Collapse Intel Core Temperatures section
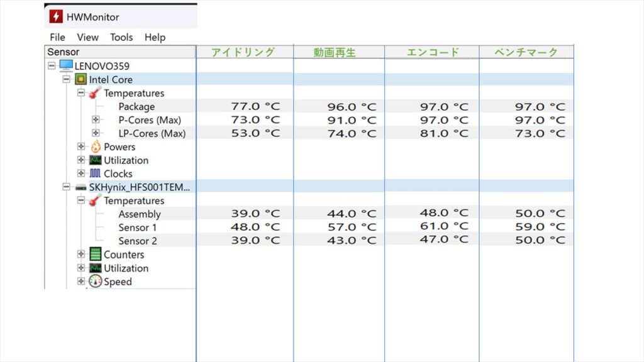Viewport: 644px width, 362px height. coord(81,92)
